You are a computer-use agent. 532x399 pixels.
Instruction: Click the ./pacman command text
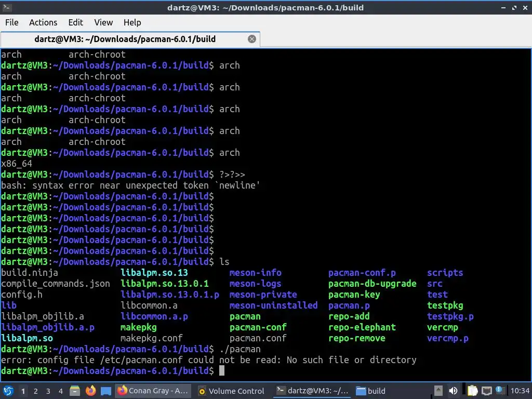tap(240, 349)
